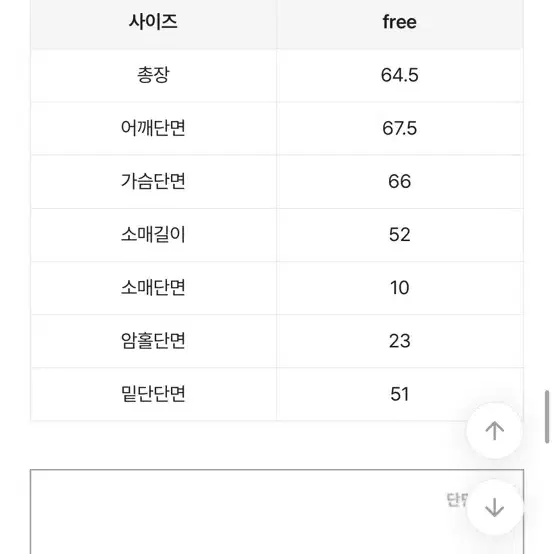554x554 pixels.
Task: Click the 64.5 value cell
Action: pyautogui.click(x=400, y=75)
